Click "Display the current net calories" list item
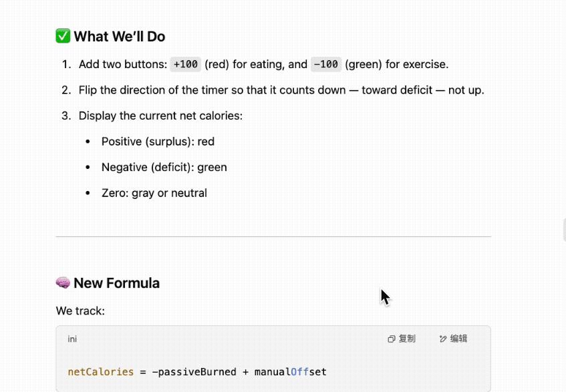Screen dimensions: 566x392 coord(160,116)
